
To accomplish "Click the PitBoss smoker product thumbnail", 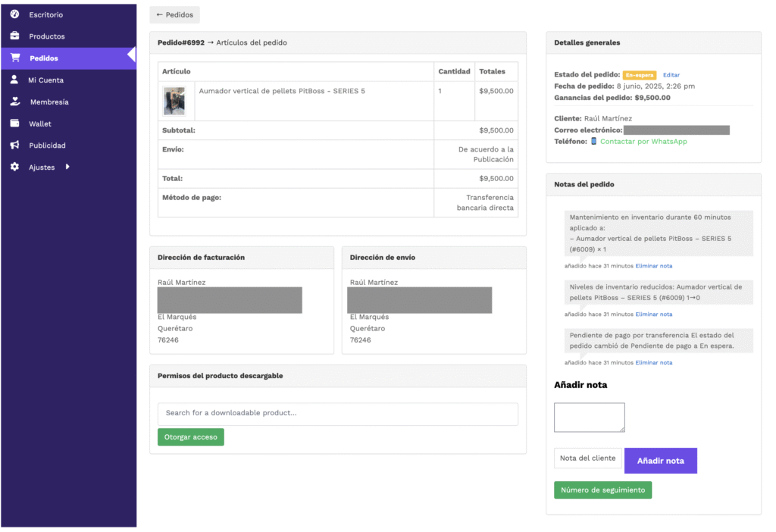I will point(174,101).
